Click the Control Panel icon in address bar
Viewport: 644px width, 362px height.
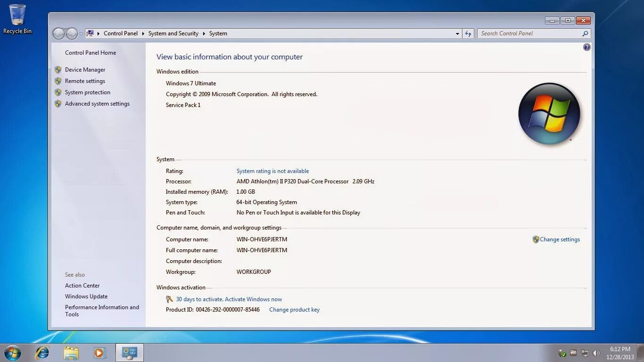click(x=90, y=33)
